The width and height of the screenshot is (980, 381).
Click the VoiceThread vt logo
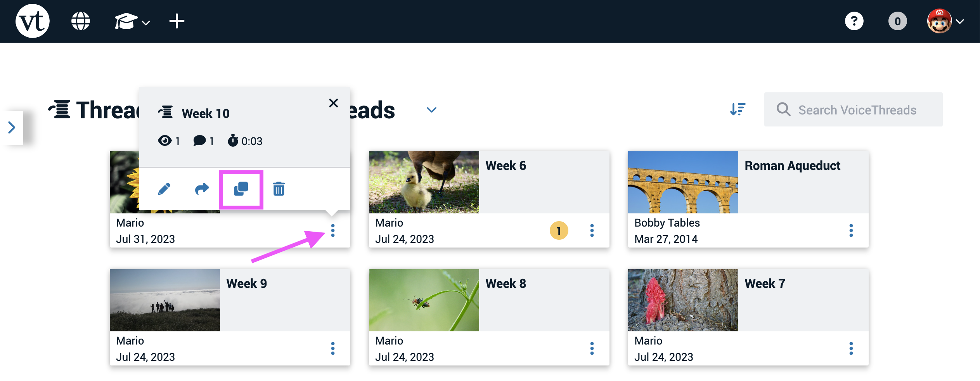[33, 21]
